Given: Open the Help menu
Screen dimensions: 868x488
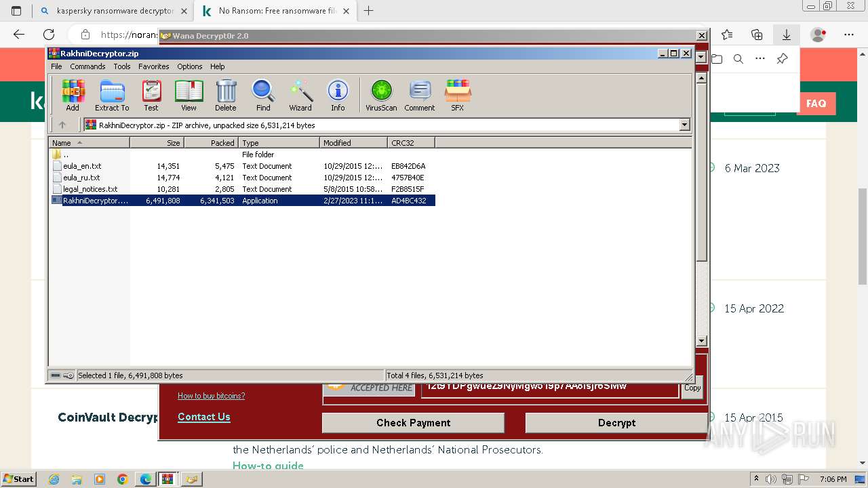Looking at the screenshot, I should pos(217,66).
